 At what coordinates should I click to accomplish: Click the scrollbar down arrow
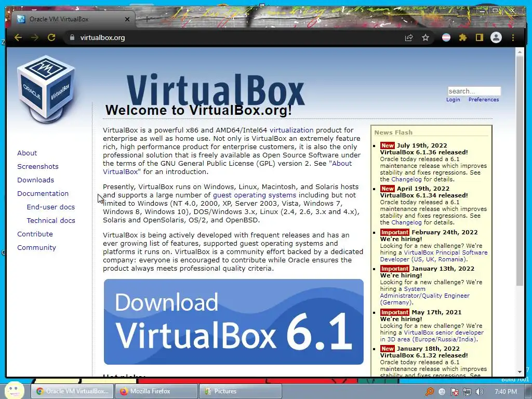[x=520, y=372]
